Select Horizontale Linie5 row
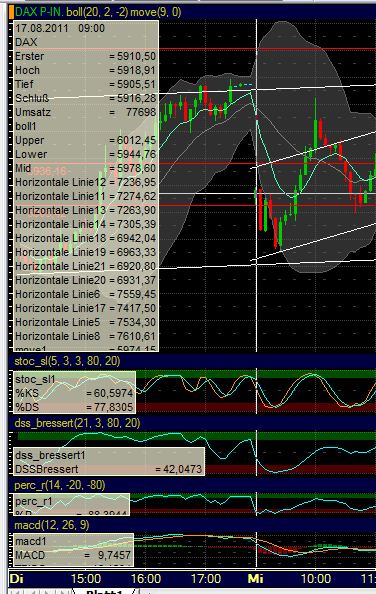This screenshot has width=376, height=594. click(x=86, y=322)
